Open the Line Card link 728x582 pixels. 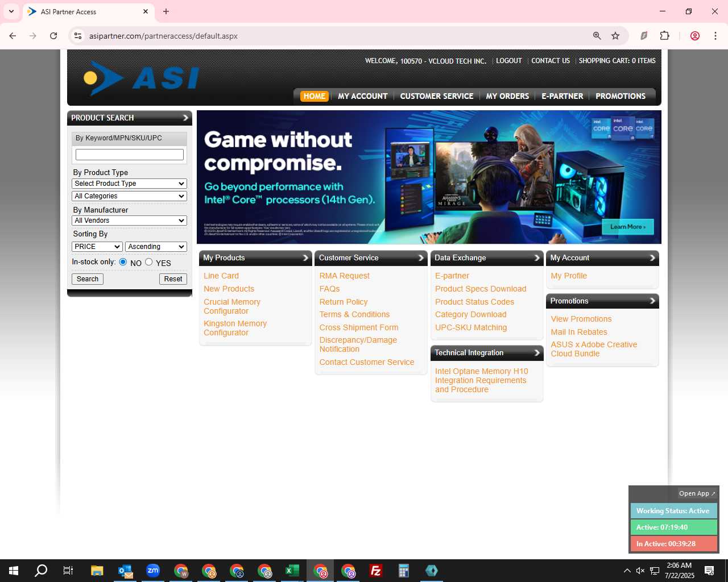[221, 276]
